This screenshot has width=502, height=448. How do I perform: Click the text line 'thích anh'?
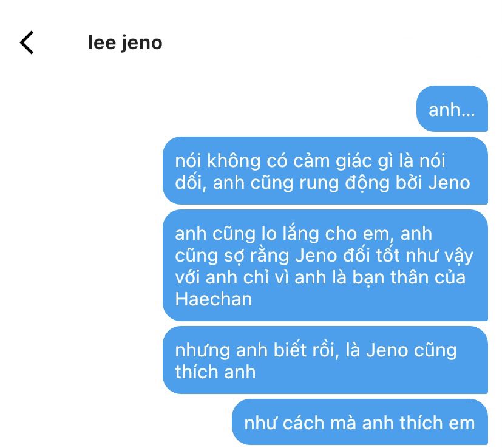coord(215,372)
